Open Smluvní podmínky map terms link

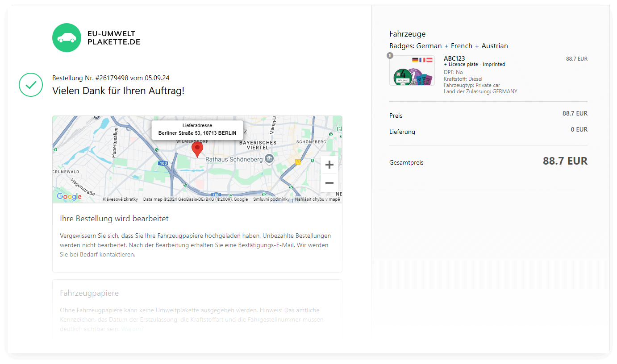[x=271, y=199]
